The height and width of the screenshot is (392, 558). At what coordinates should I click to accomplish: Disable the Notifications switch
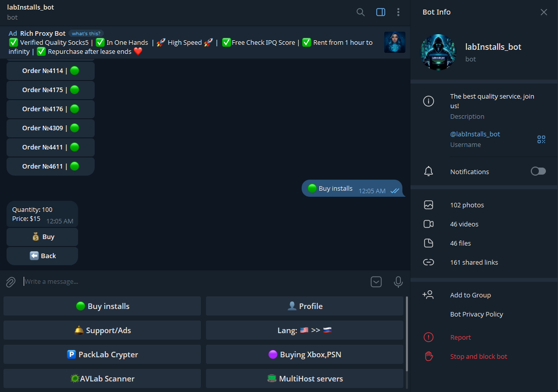[538, 172]
